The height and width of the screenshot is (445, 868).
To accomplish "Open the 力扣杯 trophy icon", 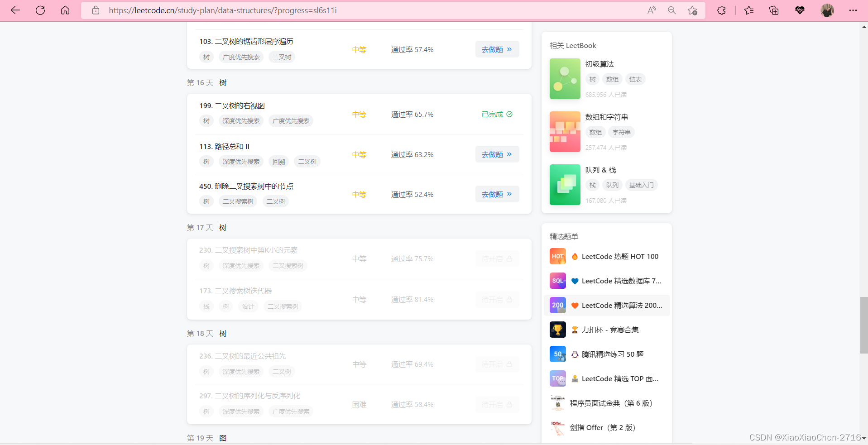I will pos(557,330).
